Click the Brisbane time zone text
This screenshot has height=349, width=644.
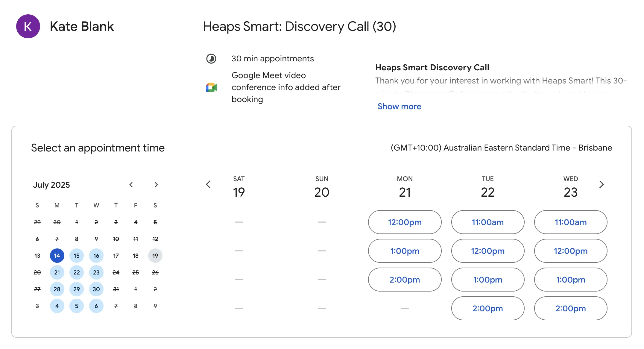pos(501,148)
